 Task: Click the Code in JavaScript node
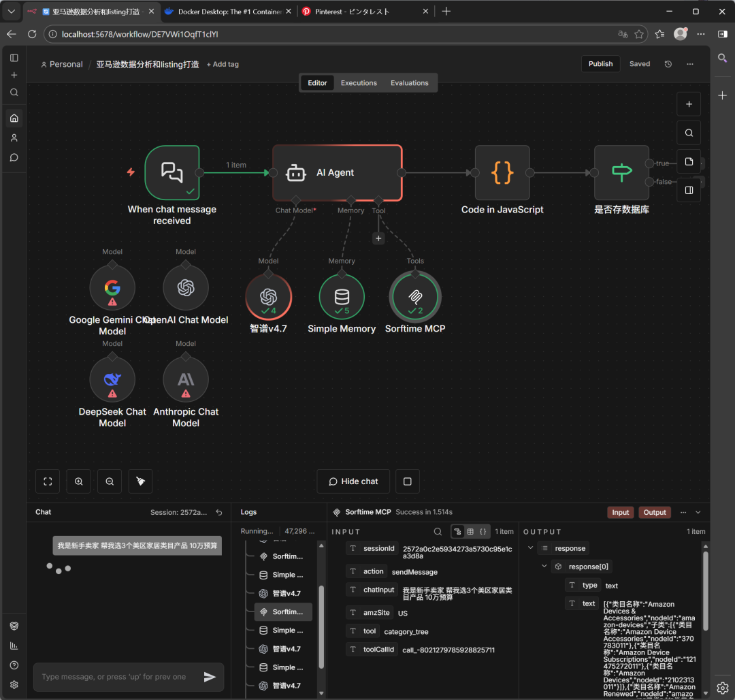click(x=502, y=173)
